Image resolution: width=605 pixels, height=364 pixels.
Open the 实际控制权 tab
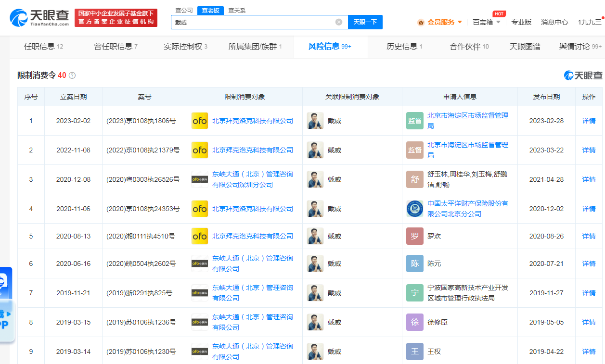186,47
